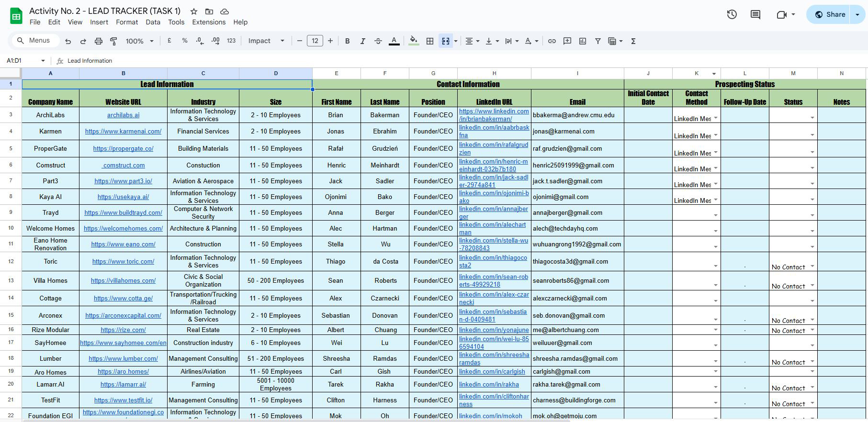Click the insert link toolbar icon
This screenshot has height=422, width=868.
point(552,41)
